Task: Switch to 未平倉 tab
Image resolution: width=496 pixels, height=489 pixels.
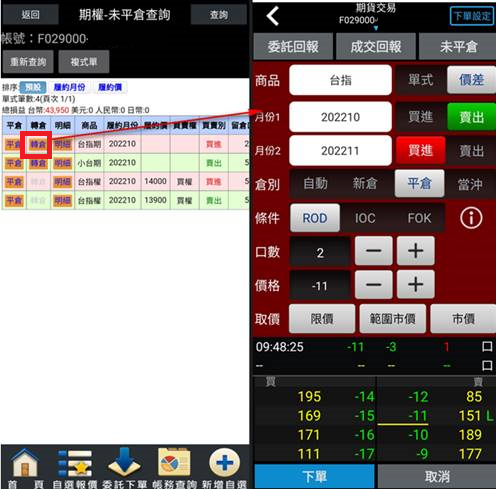Action: [458, 47]
